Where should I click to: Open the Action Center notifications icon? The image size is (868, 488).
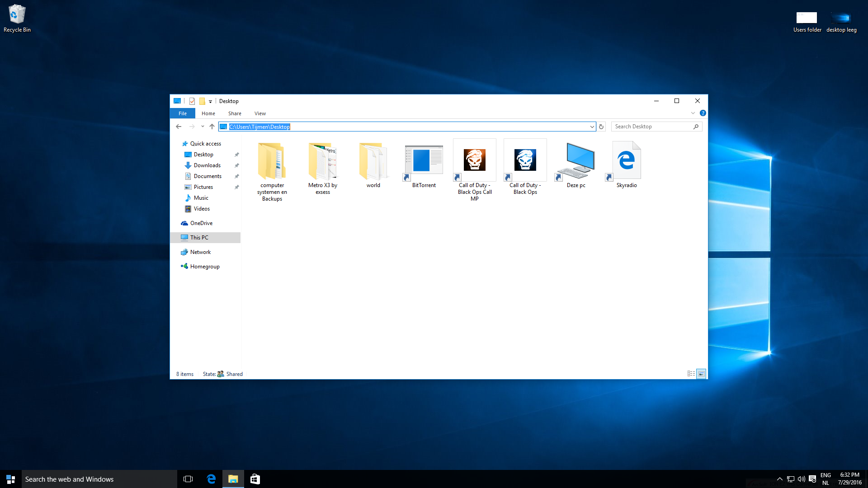pyautogui.click(x=812, y=479)
